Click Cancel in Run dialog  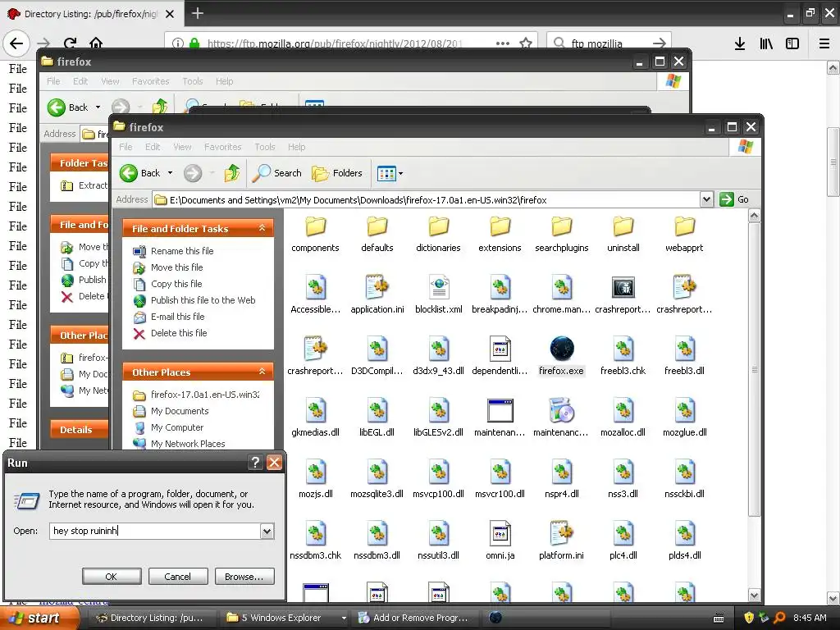tap(177, 577)
